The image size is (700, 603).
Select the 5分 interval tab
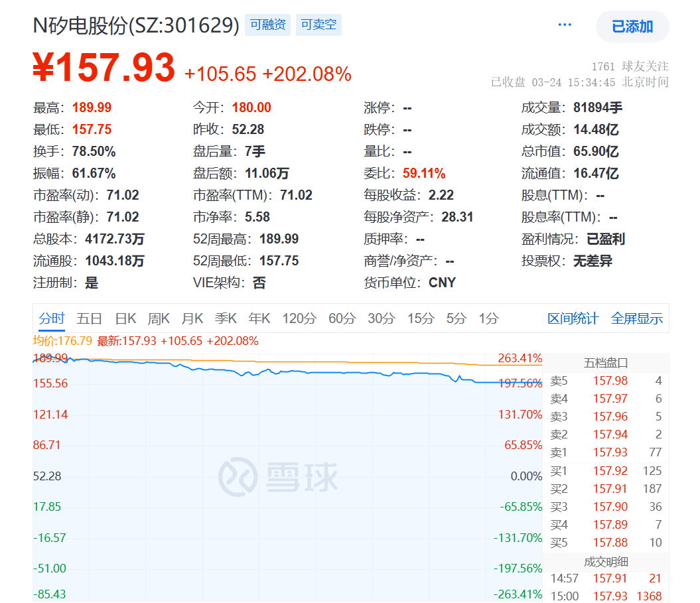pyautogui.click(x=456, y=318)
